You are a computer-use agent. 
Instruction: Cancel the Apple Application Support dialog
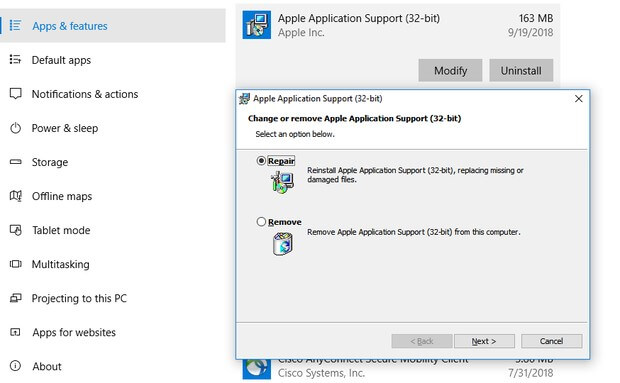[x=552, y=341]
